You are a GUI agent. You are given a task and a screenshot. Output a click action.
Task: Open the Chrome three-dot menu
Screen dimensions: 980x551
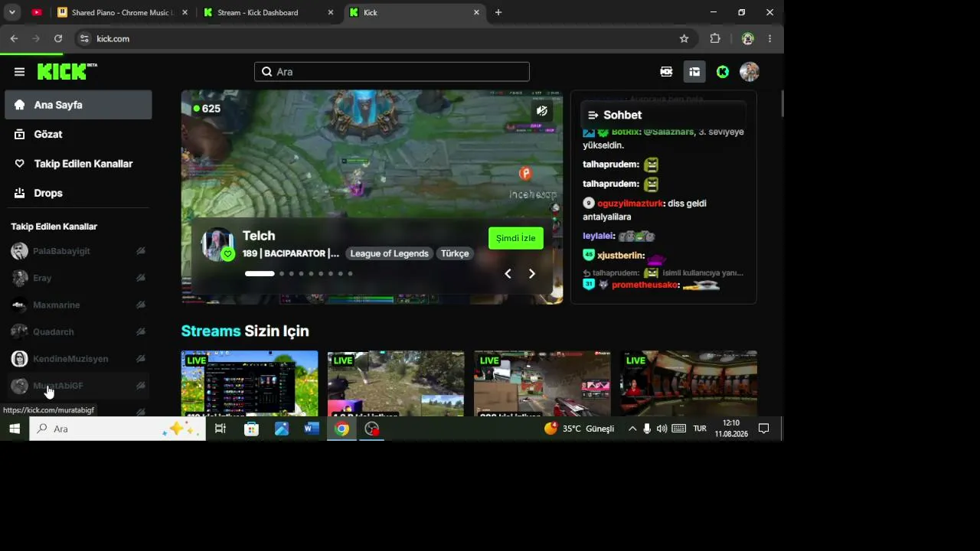point(769,38)
